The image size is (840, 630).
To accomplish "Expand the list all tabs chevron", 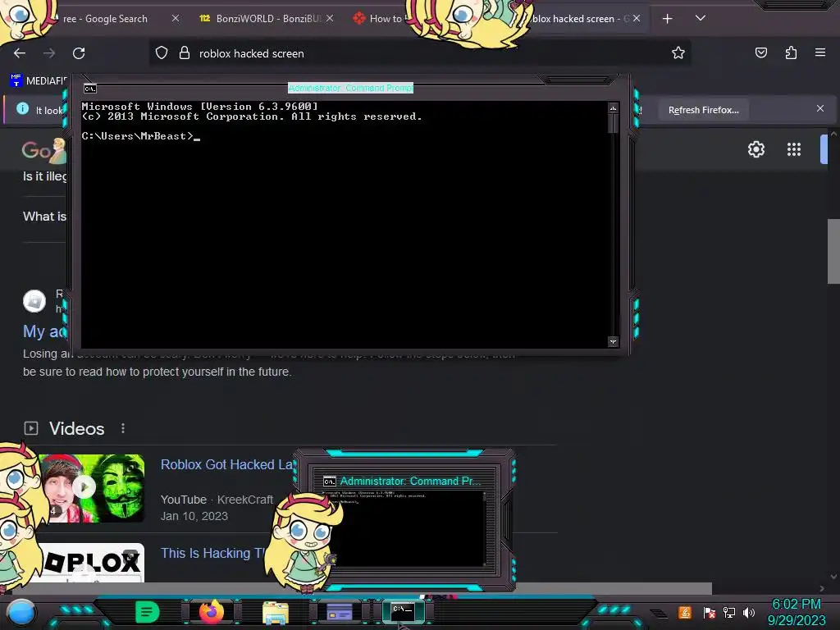I will 701,18.
